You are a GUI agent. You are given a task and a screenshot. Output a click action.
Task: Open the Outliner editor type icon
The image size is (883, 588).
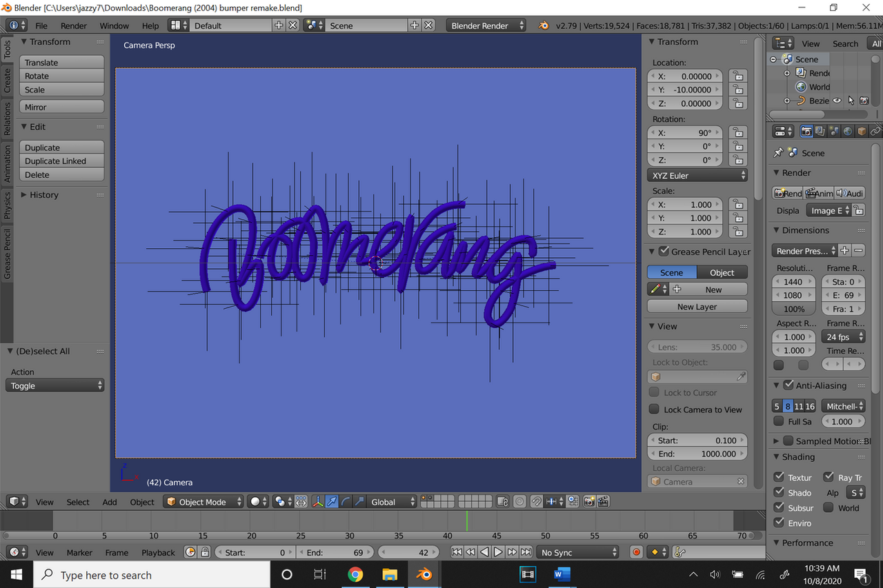tap(783, 43)
